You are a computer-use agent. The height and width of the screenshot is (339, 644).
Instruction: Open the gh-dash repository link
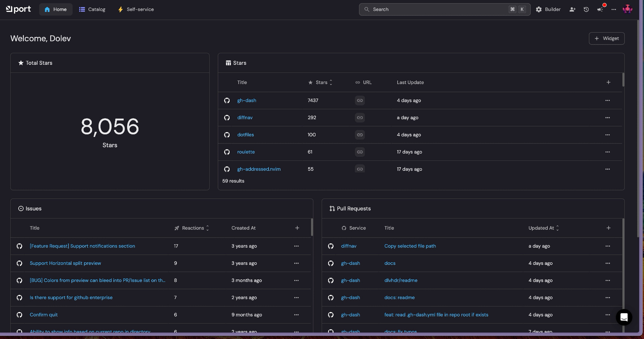coord(247,101)
